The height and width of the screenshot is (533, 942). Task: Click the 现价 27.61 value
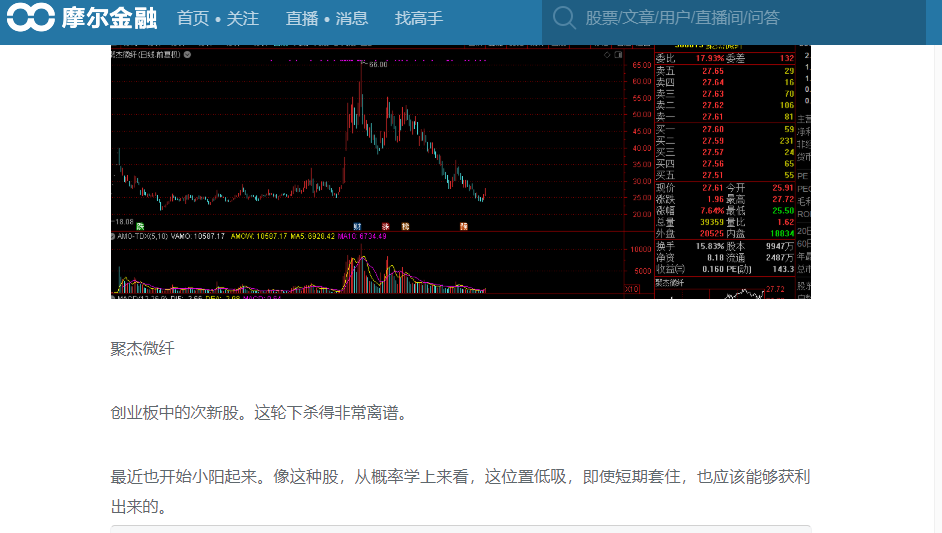coord(713,188)
